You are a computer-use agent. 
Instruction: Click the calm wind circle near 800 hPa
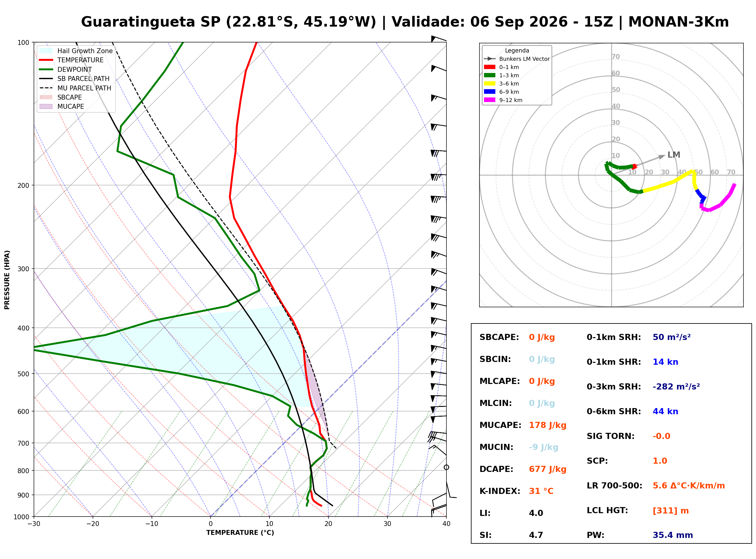point(446,467)
